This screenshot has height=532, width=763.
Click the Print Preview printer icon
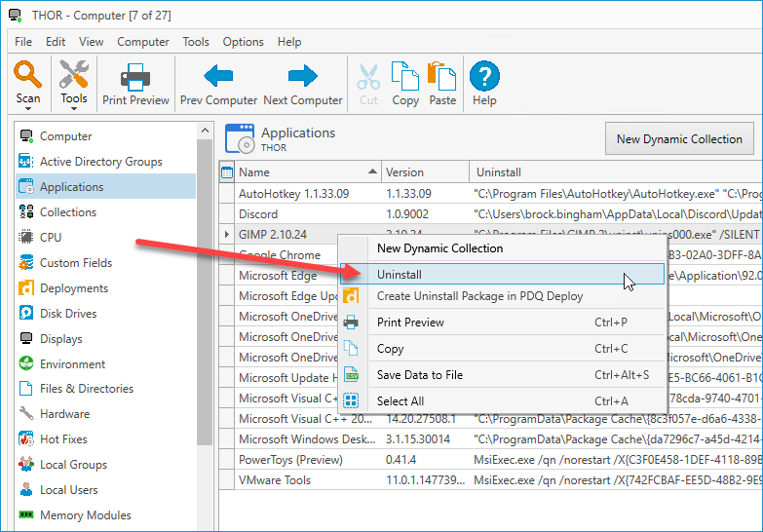135,77
